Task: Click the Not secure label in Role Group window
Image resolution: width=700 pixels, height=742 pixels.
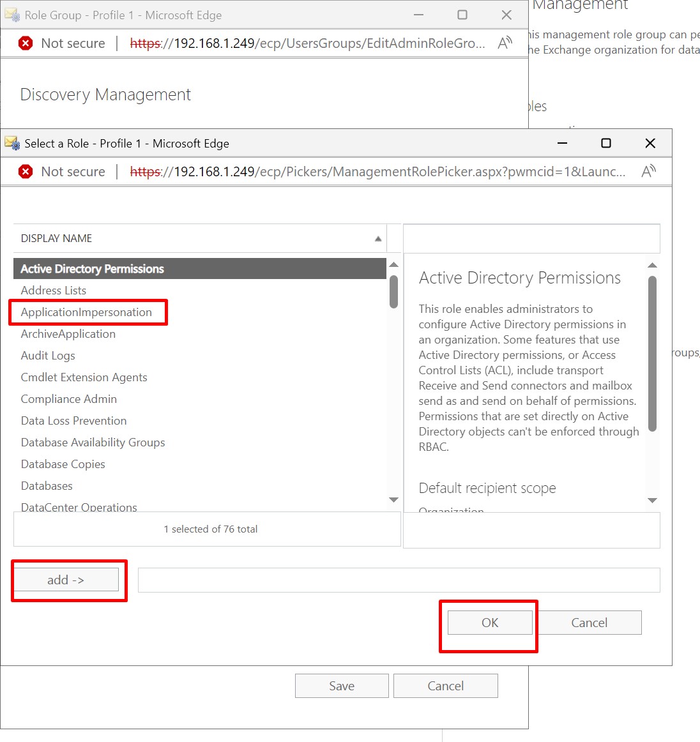Action: pos(73,43)
